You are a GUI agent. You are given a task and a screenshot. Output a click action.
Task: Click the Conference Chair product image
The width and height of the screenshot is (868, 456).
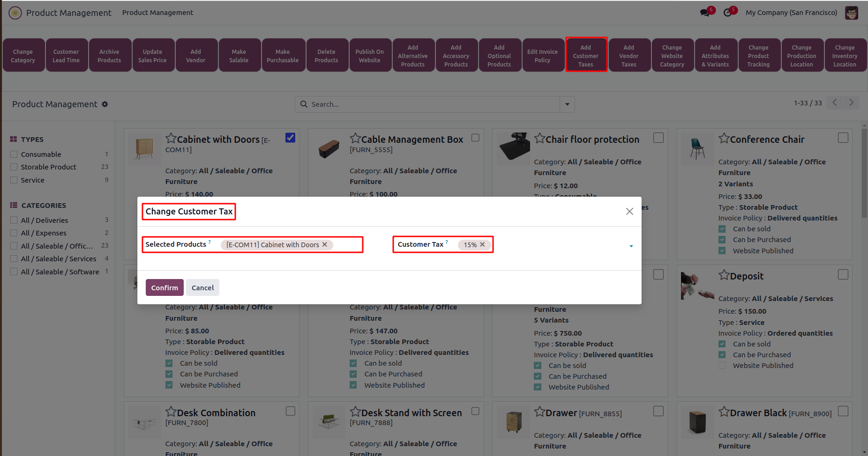pos(697,149)
